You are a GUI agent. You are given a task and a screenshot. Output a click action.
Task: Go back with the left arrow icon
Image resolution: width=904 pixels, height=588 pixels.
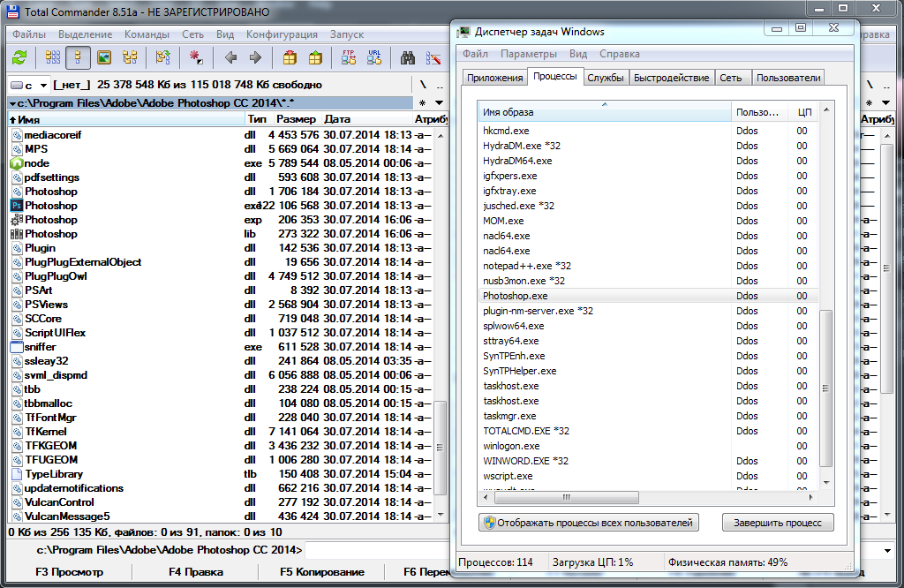click(x=231, y=57)
